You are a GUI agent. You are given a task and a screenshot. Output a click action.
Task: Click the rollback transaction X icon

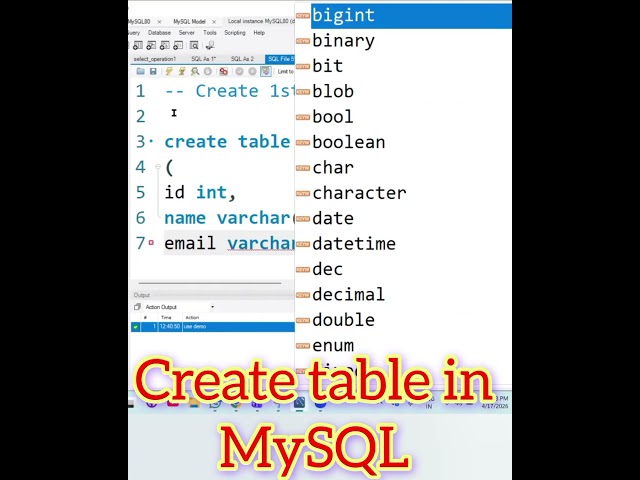[252, 71]
